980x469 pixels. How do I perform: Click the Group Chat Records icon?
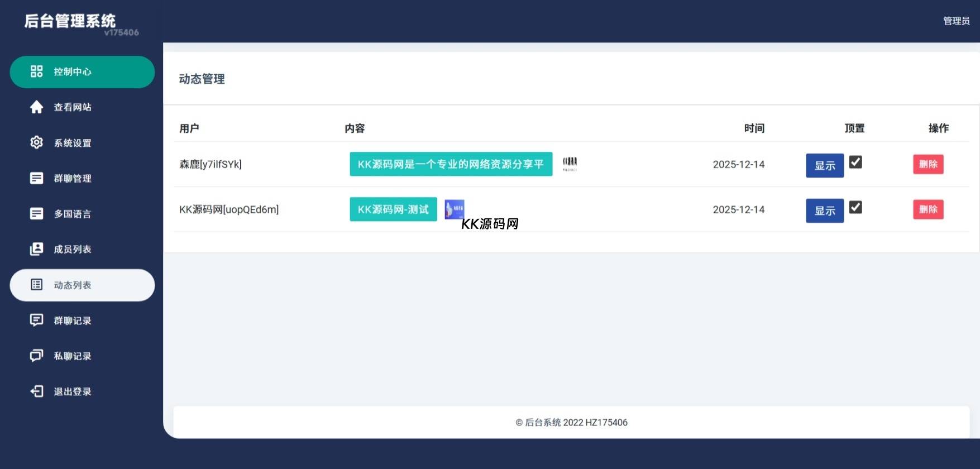36,320
